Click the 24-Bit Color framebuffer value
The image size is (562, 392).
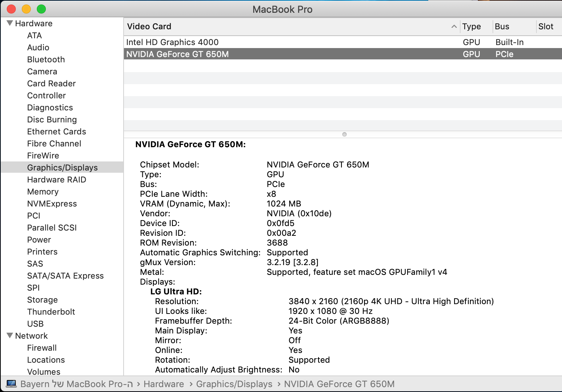pyautogui.click(x=339, y=321)
